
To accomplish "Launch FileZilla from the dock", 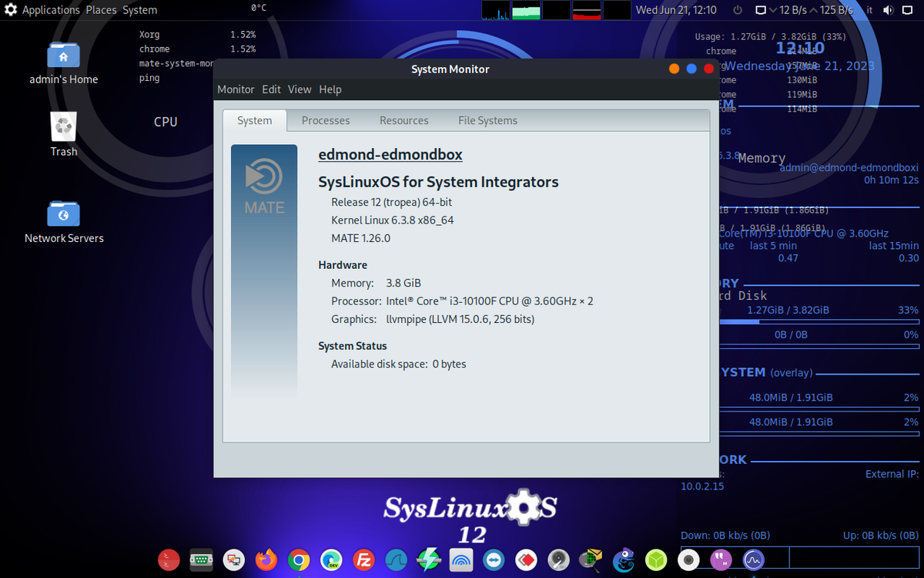I will point(363,560).
